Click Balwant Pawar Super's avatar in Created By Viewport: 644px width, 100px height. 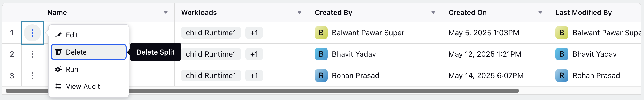(321, 33)
